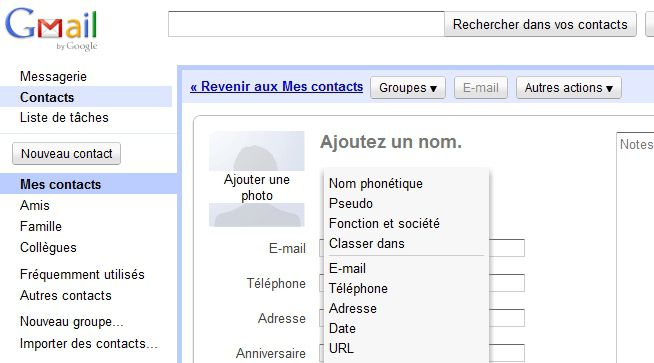
Task: Click the Gmail logo
Action: coord(51,28)
